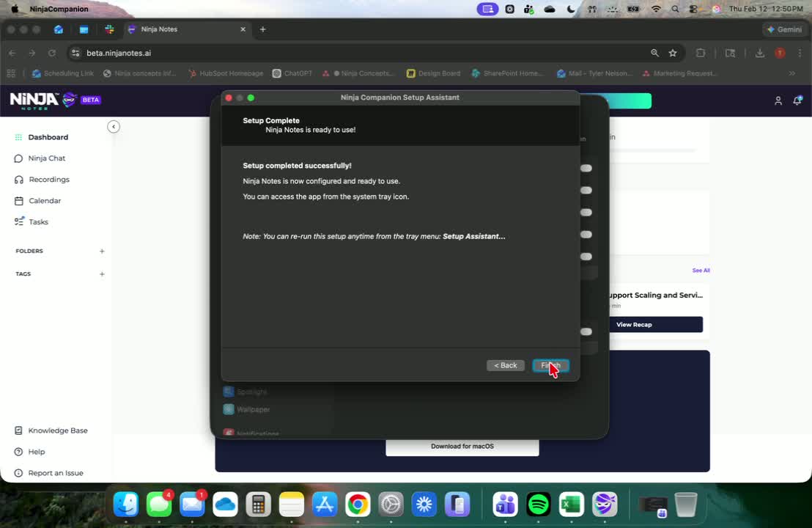Collapse the sidebar with the chevron button
The height and width of the screenshot is (528, 812).
tap(114, 127)
